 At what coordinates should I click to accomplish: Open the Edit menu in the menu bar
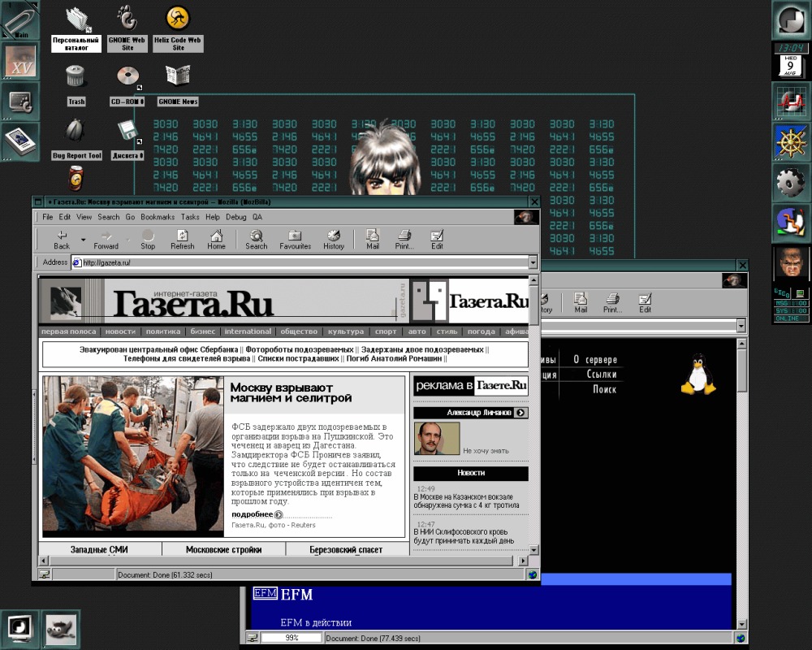(x=65, y=217)
